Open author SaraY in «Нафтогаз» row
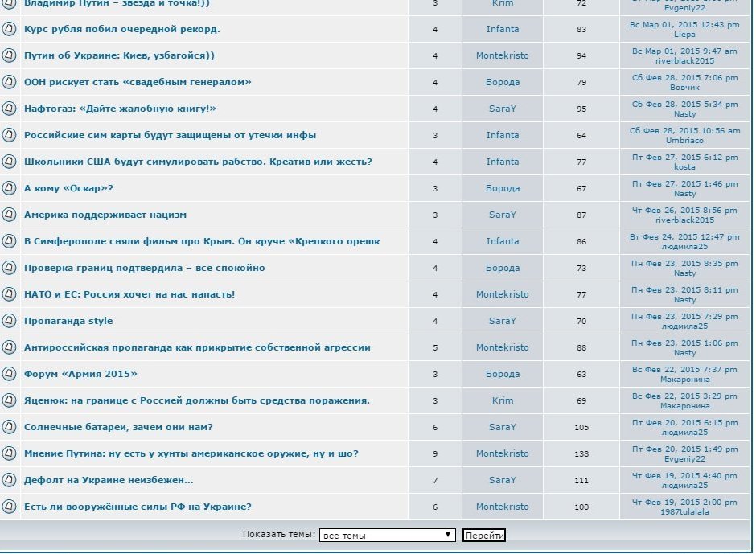Viewport: 756px width, 554px height. (503, 109)
